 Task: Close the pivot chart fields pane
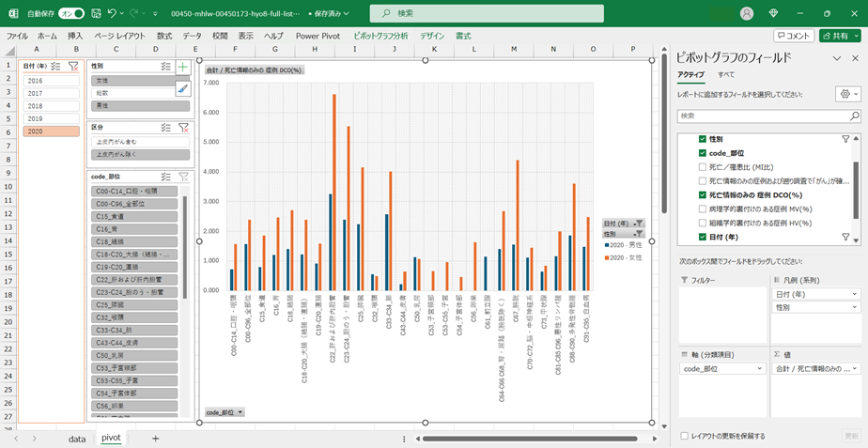[855, 58]
